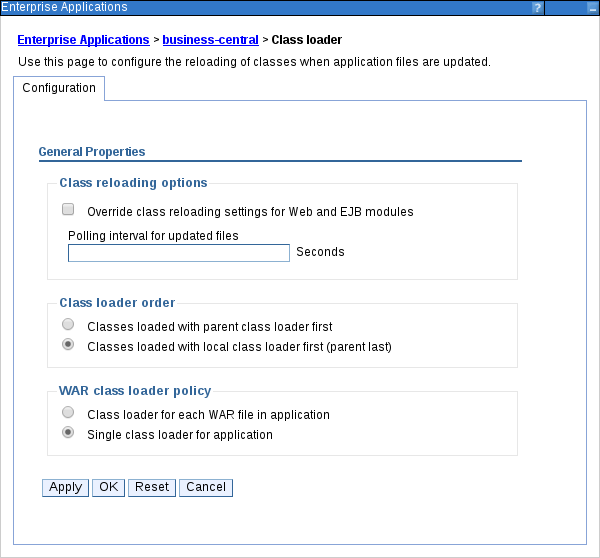
Task: Choose class loader for each WAR file
Action: (68, 412)
